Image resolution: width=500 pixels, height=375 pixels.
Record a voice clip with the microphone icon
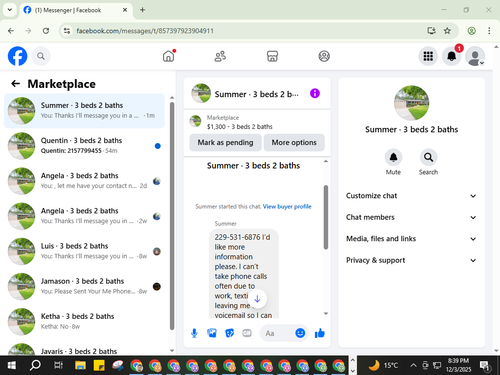tap(194, 333)
